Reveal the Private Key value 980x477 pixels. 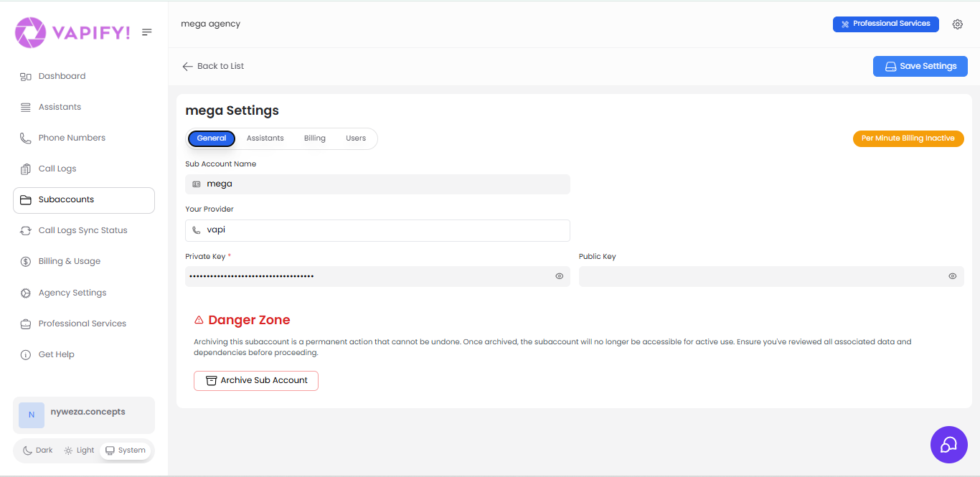coord(559,275)
